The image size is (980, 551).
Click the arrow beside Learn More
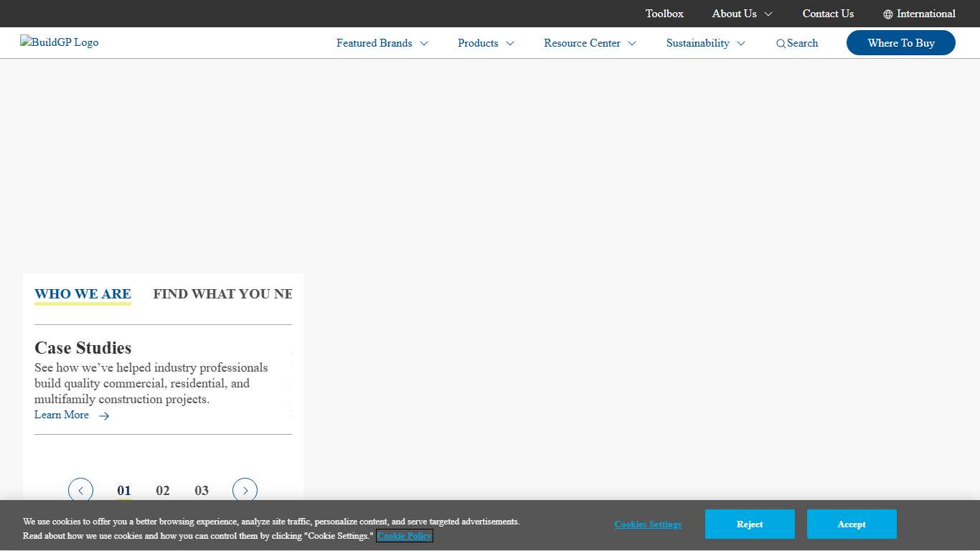(104, 416)
